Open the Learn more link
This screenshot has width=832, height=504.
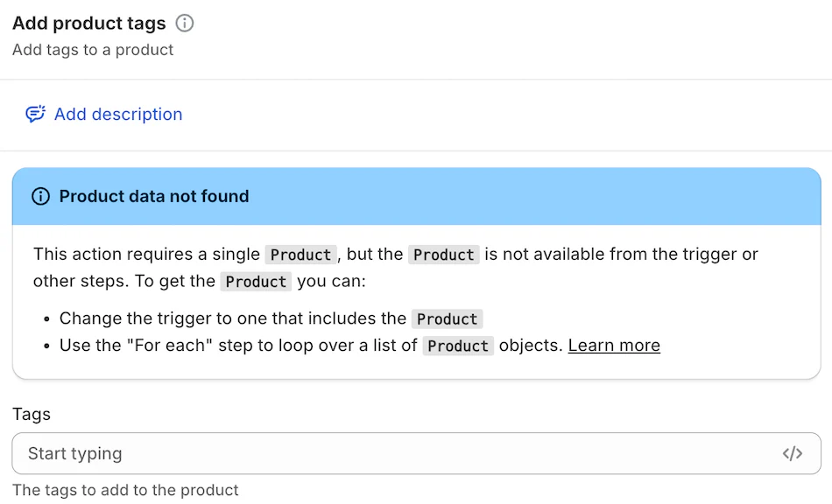(x=614, y=346)
